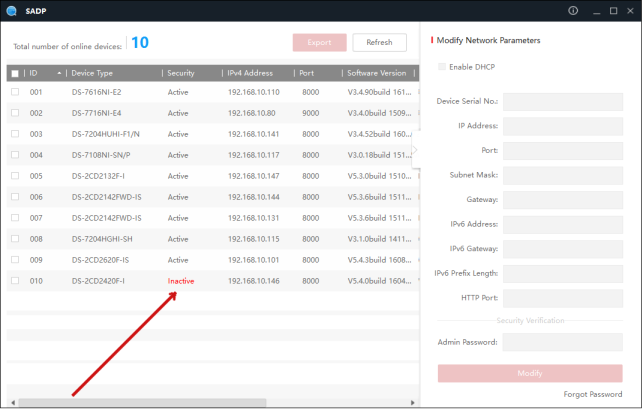Click IP address 192.168.10.80

(x=251, y=113)
